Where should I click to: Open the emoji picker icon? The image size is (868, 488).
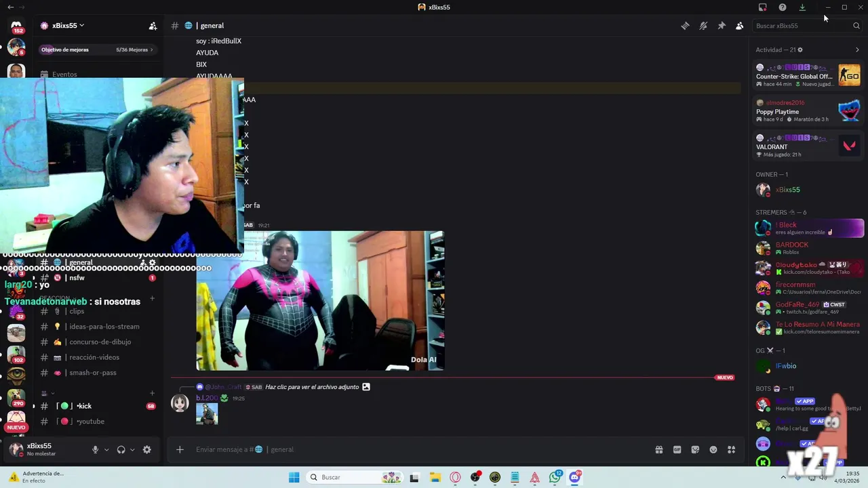coord(713,449)
